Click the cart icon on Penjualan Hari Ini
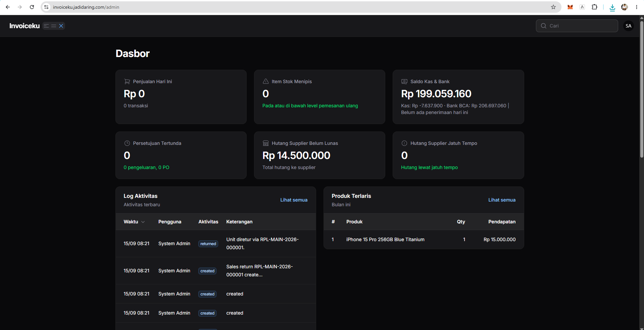Viewport: 644px width, 330px height. coord(127,81)
